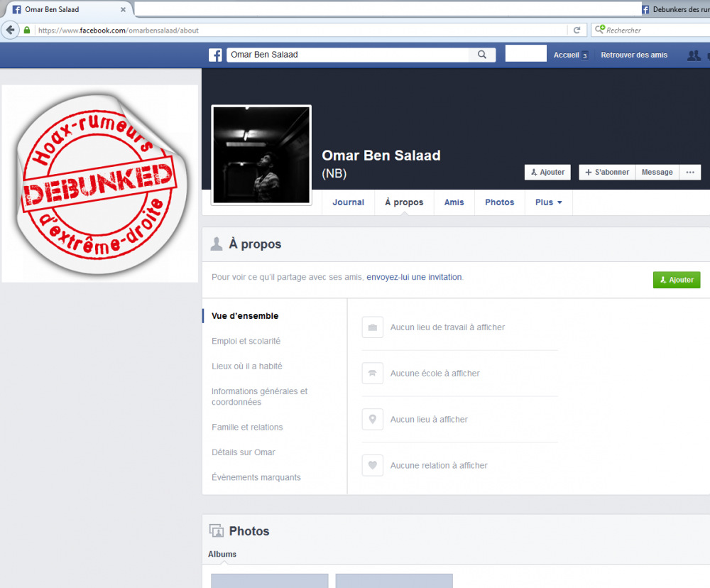Screen dimensions: 710x588
Task: Click the location pin icon
Action: 372,420
